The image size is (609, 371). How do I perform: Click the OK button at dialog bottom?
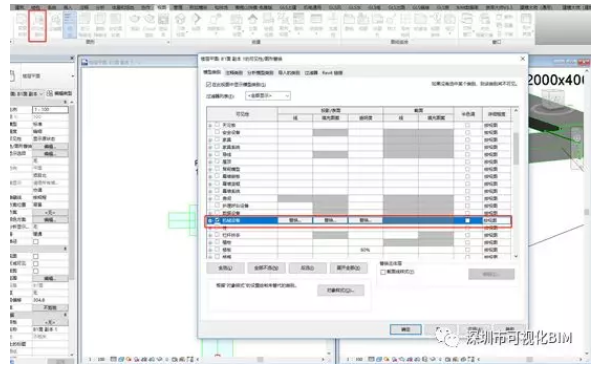pyautogui.click(x=405, y=329)
